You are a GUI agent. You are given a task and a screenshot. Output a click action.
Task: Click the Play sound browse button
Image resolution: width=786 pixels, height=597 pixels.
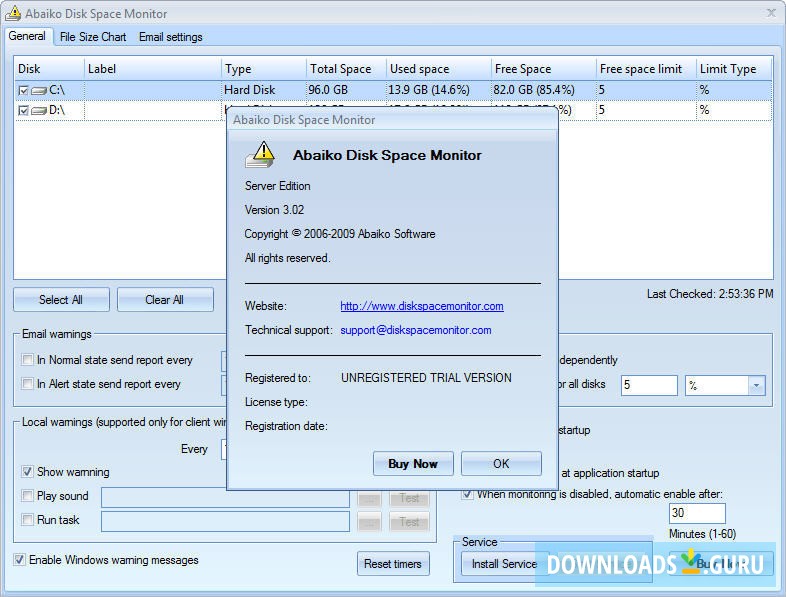pyautogui.click(x=369, y=498)
